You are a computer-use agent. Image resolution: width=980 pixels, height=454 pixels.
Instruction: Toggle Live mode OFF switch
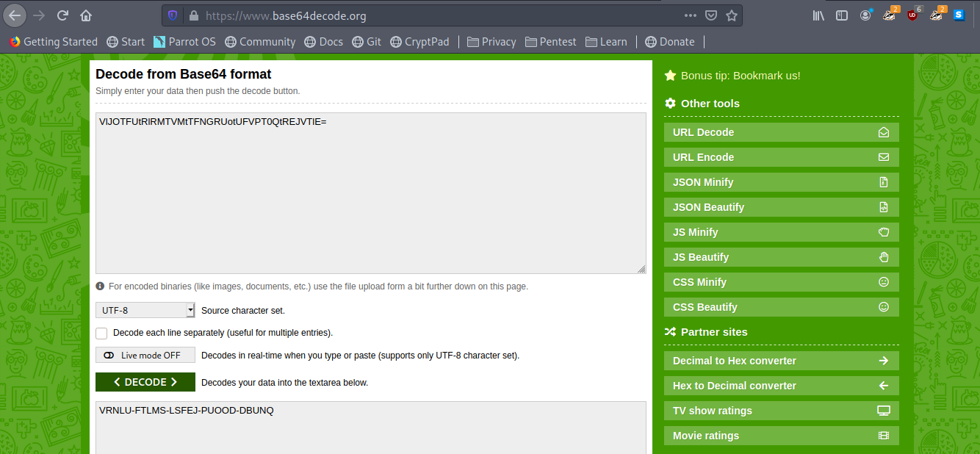(145, 356)
